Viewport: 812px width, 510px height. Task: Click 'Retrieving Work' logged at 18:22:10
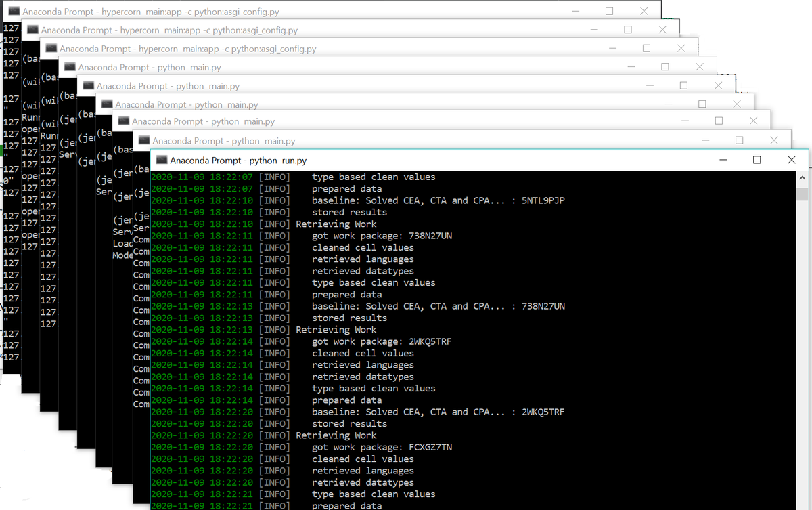tap(336, 224)
